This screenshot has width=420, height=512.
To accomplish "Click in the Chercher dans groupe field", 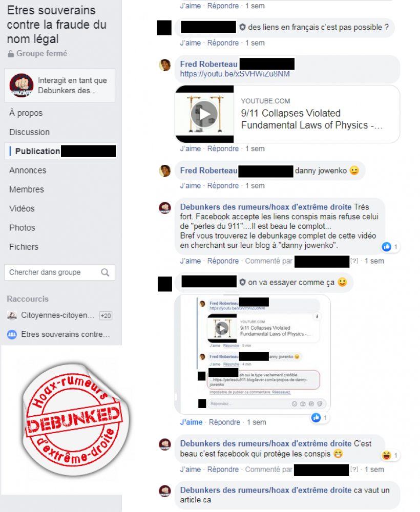I will (x=52, y=272).
